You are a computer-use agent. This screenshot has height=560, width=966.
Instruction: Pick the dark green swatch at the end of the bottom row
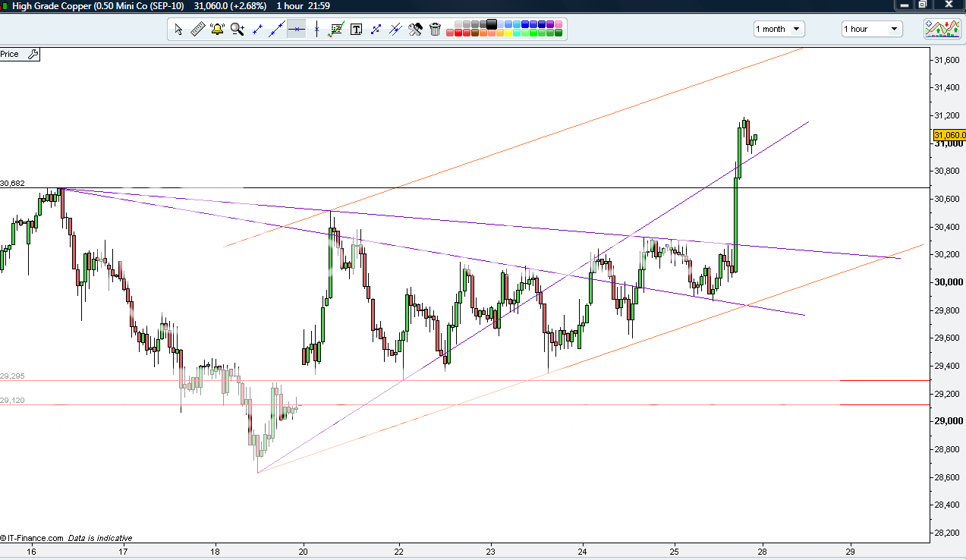tap(559, 33)
